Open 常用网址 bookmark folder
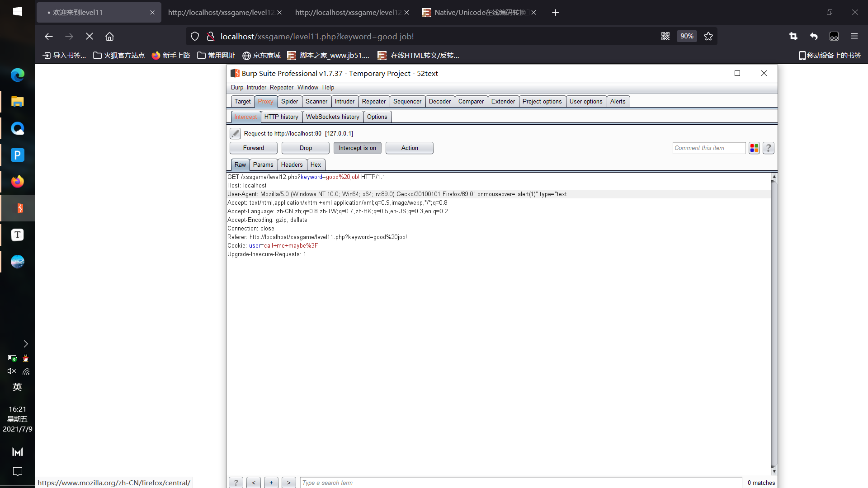Image resolution: width=868 pixels, height=488 pixels. click(216, 55)
